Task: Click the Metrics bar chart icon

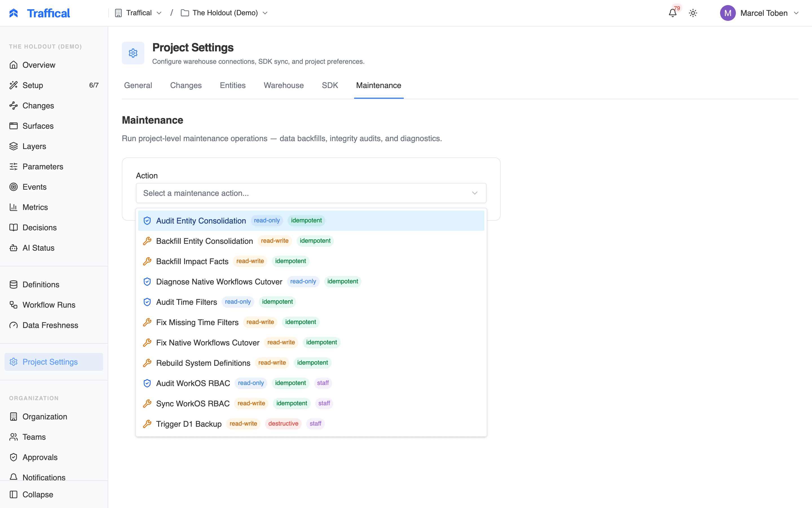Action: pos(14,207)
